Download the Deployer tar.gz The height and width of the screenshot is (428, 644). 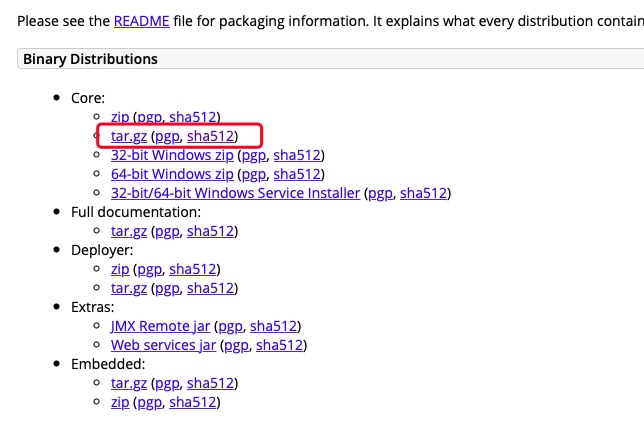(129, 288)
